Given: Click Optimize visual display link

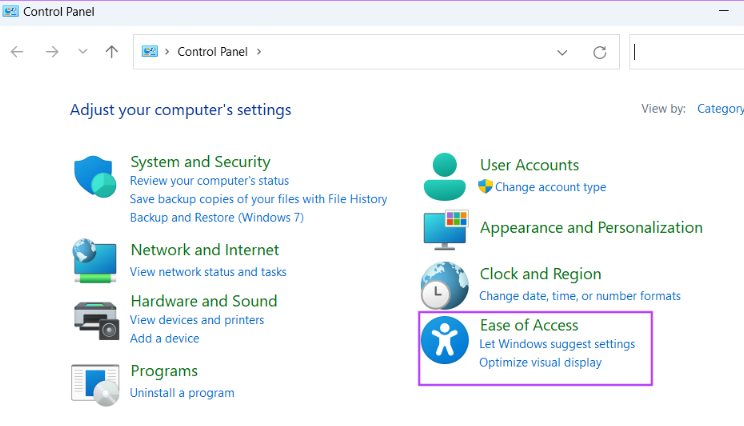Looking at the screenshot, I should point(540,362).
